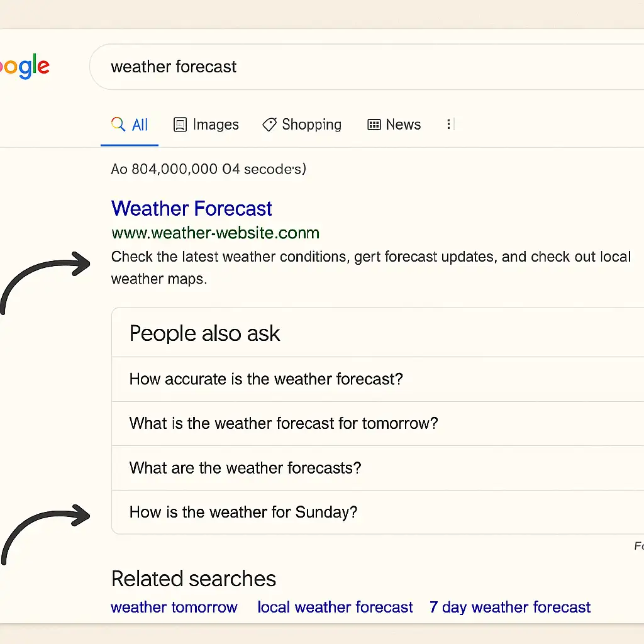Screen dimensions: 644x644
Task: Expand "What are the weather forecasts?" question
Action: coord(245,468)
